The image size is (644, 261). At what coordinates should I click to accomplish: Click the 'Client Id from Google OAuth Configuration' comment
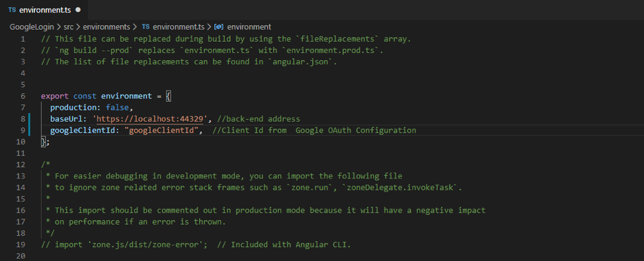point(315,131)
